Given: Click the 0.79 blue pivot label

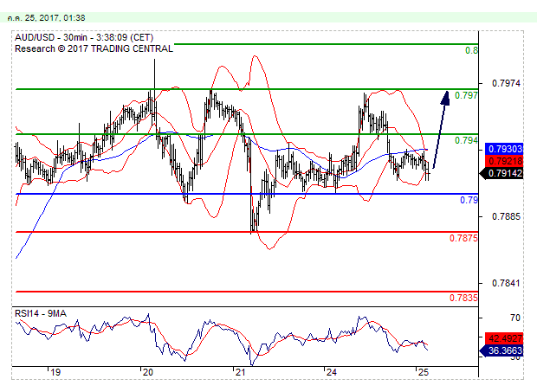Looking at the screenshot, I should (469, 200).
